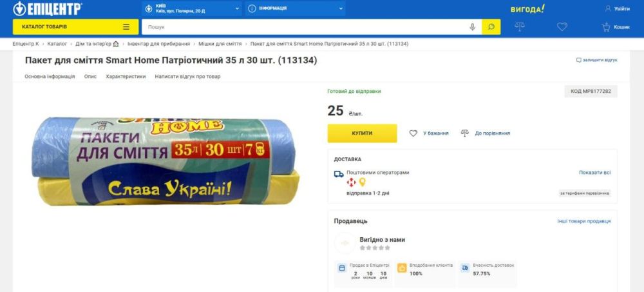Open the Показати всі delivery link
The height and width of the screenshot is (292, 644).
(594, 173)
